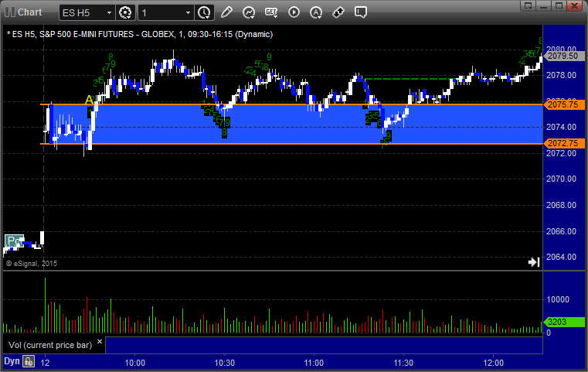The height and width of the screenshot is (372, 588).
Task: Click the green 3203 volume marker
Action: 563,322
